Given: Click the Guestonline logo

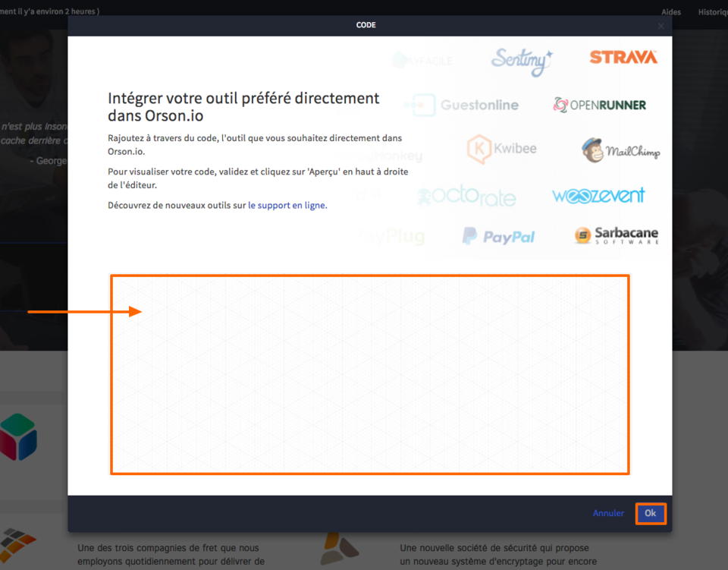Looking at the screenshot, I should tap(461, 105).
